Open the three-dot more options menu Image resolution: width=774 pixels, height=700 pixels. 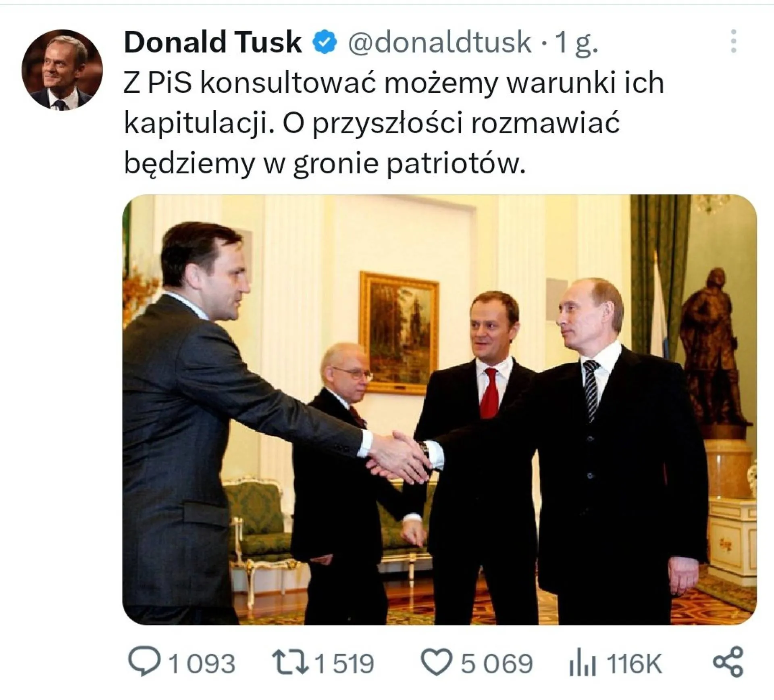(x=733, y=41)
